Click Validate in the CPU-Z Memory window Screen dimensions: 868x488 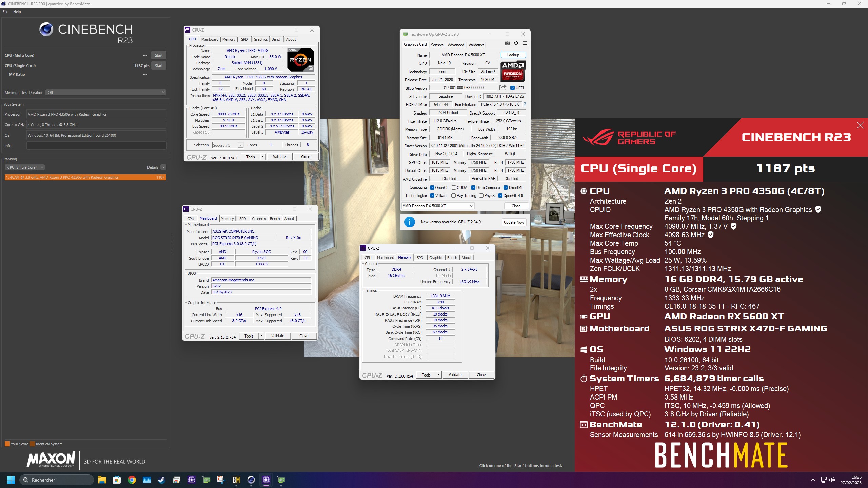point(455,375)
